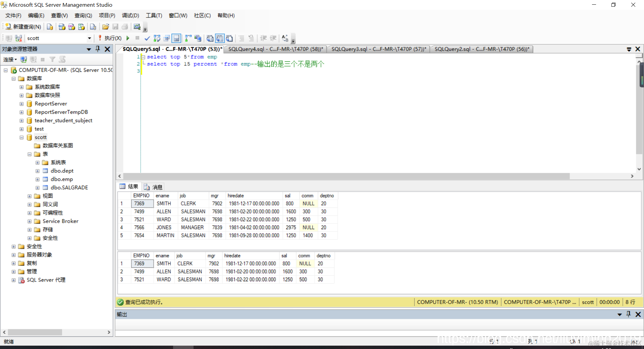Open the Query Options icon
Image resolution: width=644 pixels, height=349 pixels.
click(x=166, y=38)
